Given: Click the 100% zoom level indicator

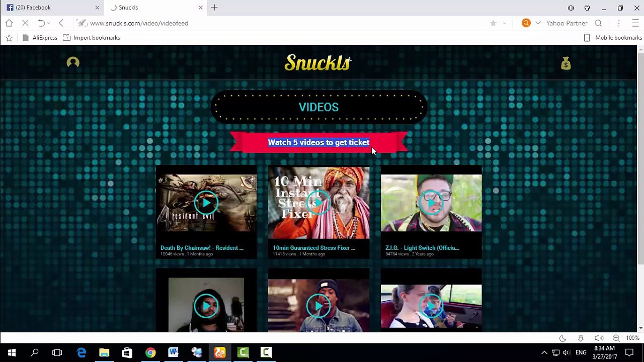Looking at the screenshot, I should [632, 338].
